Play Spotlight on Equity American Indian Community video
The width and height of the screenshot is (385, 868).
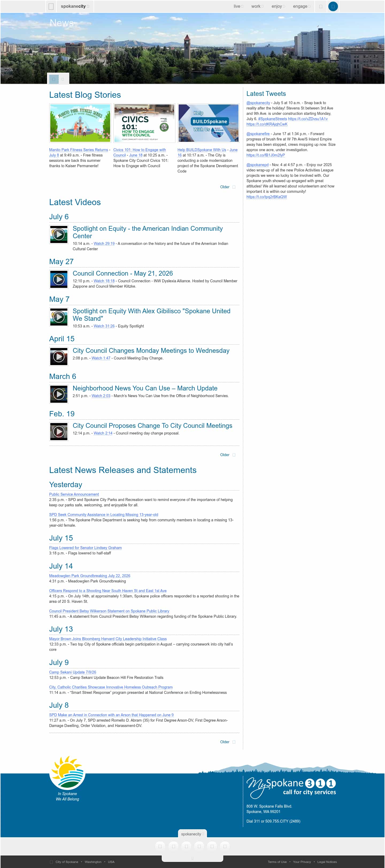point(59,234)
